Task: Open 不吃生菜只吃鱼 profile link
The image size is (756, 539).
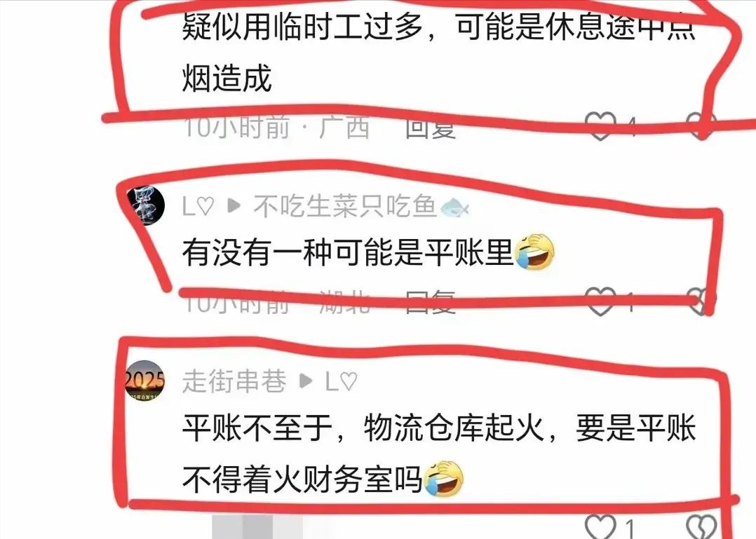Action: point(345,207)
